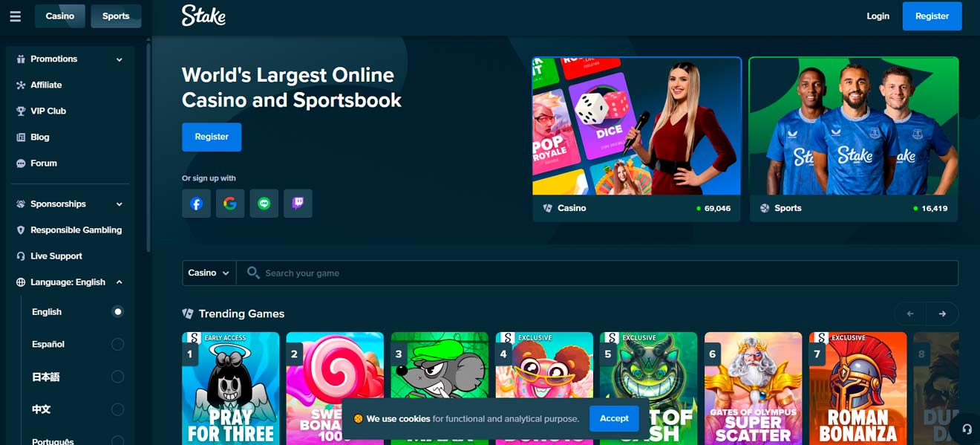Open the Pray For Three game
The width and height of the screenshot is (980, 445).
click(230, 389)
